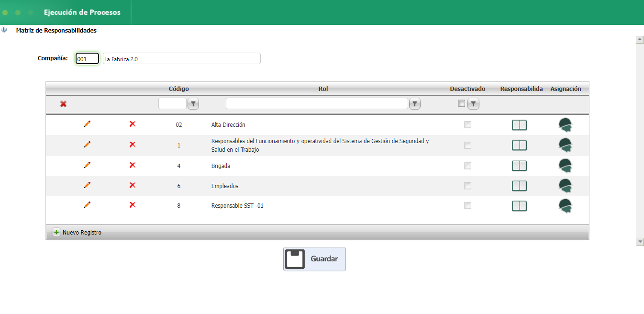Edit the Responsable SST -01 row
644x314 pixels.
pos(87,204)
